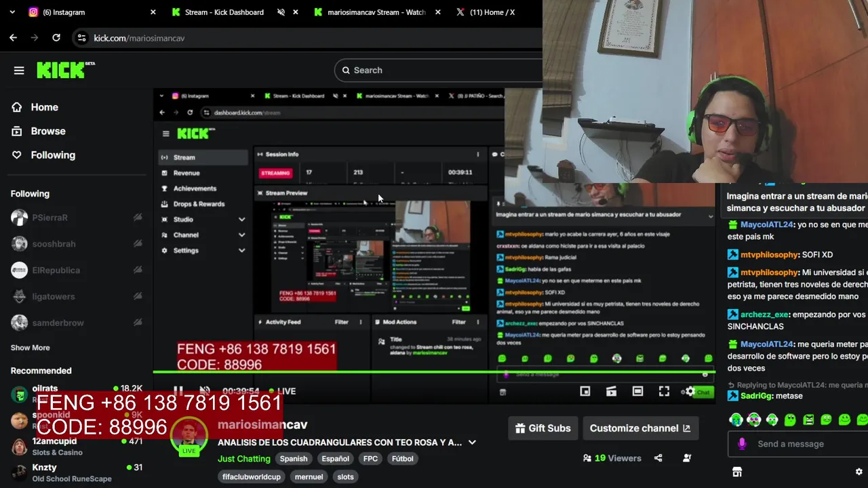
Task: Toggle theater mode on the player
Action: (x=637, y=391)
